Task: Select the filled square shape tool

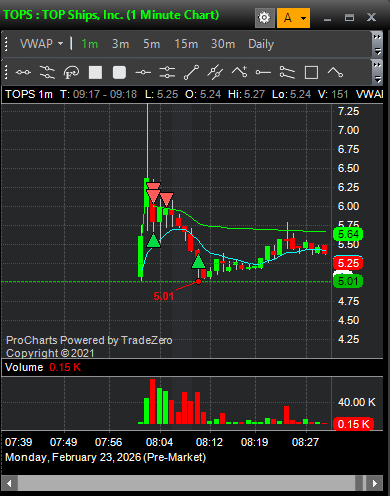Action: tap(95, 72)
